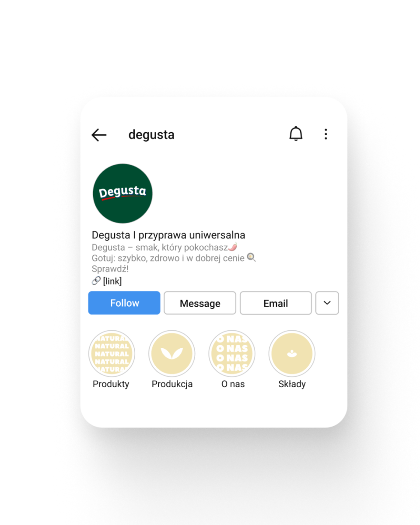The height and width of the screenshot is (525, 420).
Task: Click the Produkty highlight label
Action: (x=111, y=384)
